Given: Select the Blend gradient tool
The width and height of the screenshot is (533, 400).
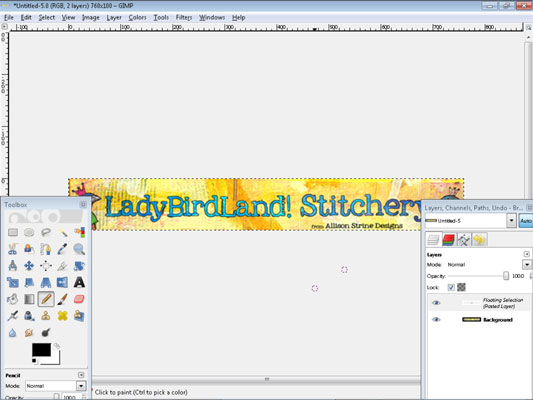Looking at the screenshot, I should tap(29, 299).
